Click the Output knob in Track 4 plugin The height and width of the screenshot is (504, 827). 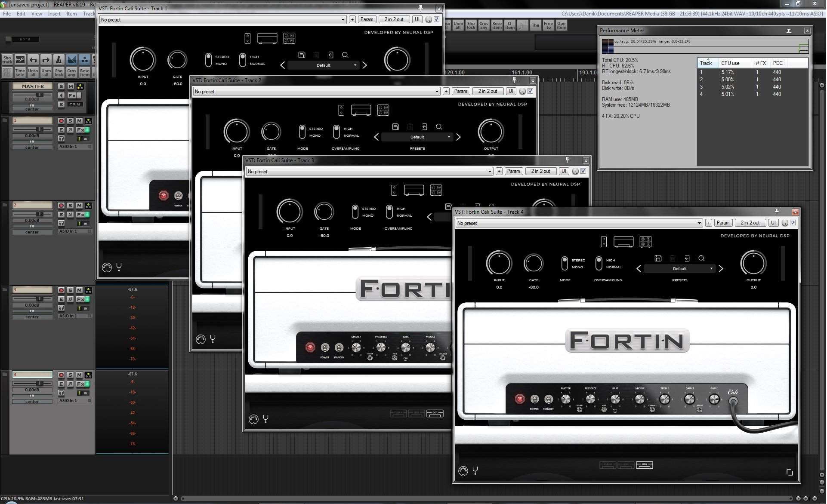tap(753, 263)
